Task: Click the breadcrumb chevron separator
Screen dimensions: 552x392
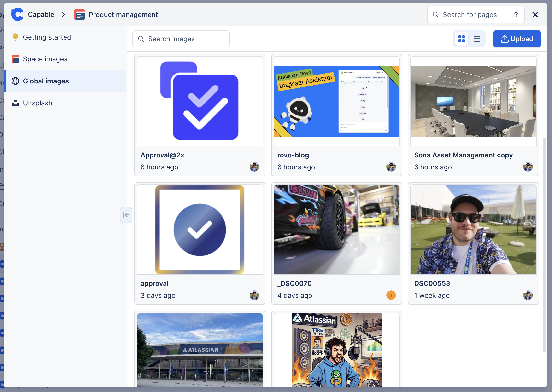Action: [x=63, y=15]
